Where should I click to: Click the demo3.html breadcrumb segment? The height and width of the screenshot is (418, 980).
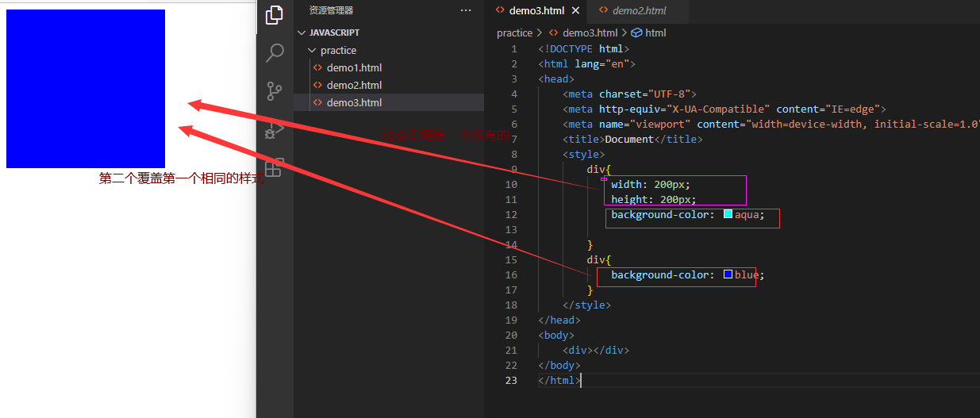click(590, 33)
